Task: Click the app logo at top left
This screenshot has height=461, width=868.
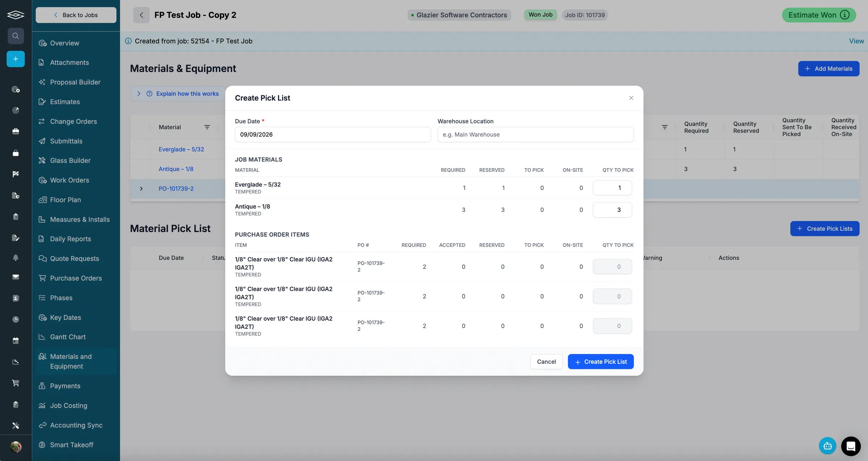Action: [x=16, y=15]
